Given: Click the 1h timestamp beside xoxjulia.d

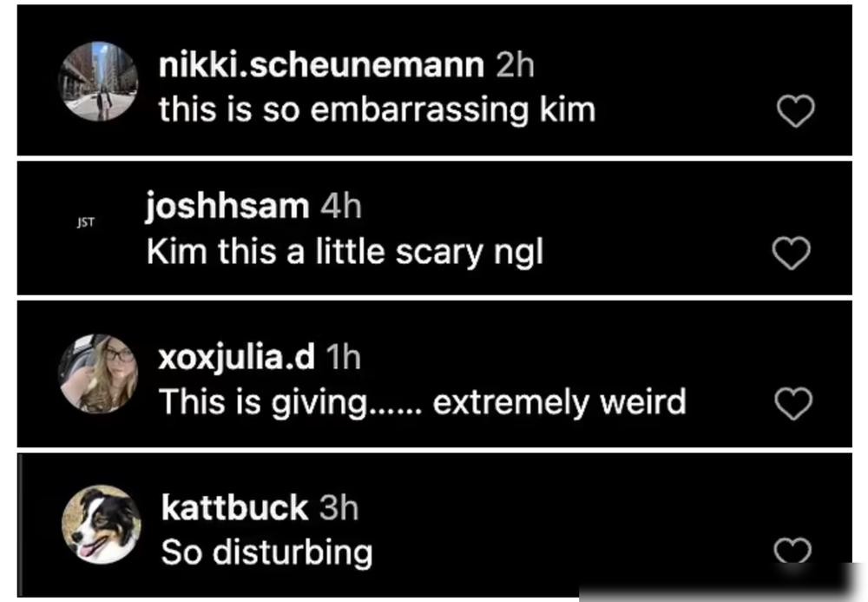Looking at the screenshot, I should [x=343, y=357].
